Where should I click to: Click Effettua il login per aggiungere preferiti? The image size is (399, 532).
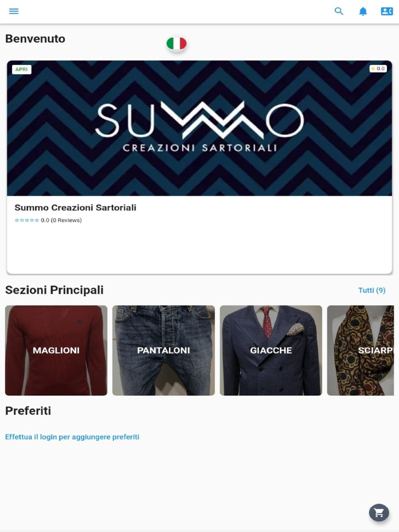pyautogui.click(x=72, y=437)
